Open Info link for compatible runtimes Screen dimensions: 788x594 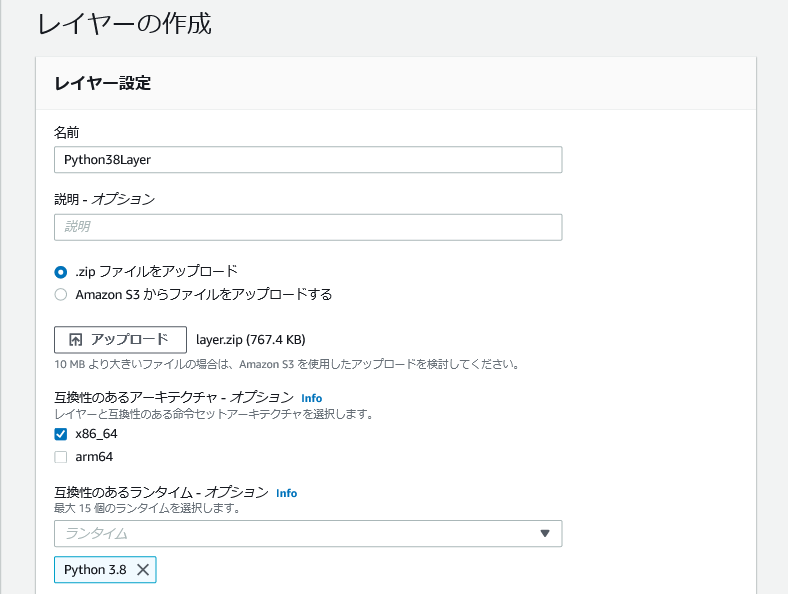point(286,493)
